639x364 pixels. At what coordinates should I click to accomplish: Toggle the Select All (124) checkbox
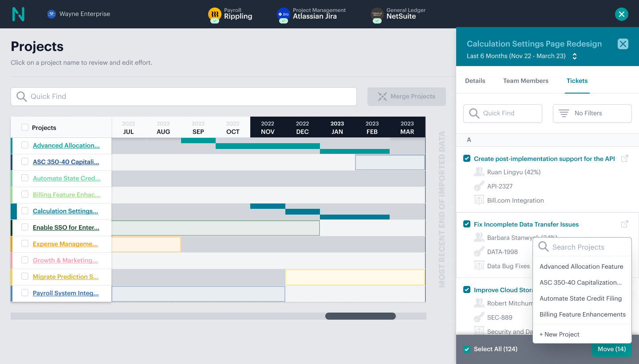(x=467, y=349)
